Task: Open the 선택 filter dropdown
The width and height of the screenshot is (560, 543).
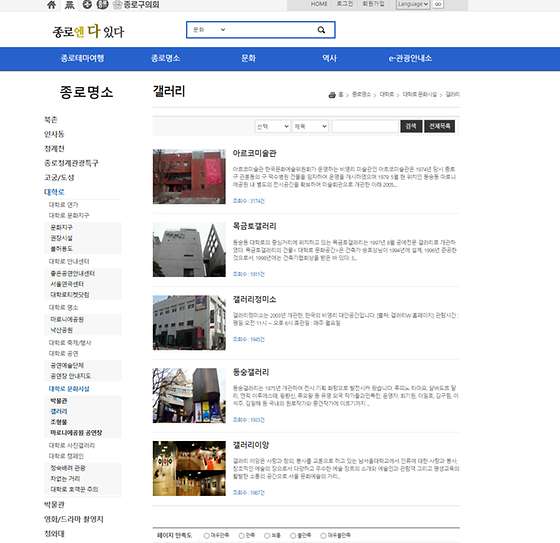Action: [272, 126]
